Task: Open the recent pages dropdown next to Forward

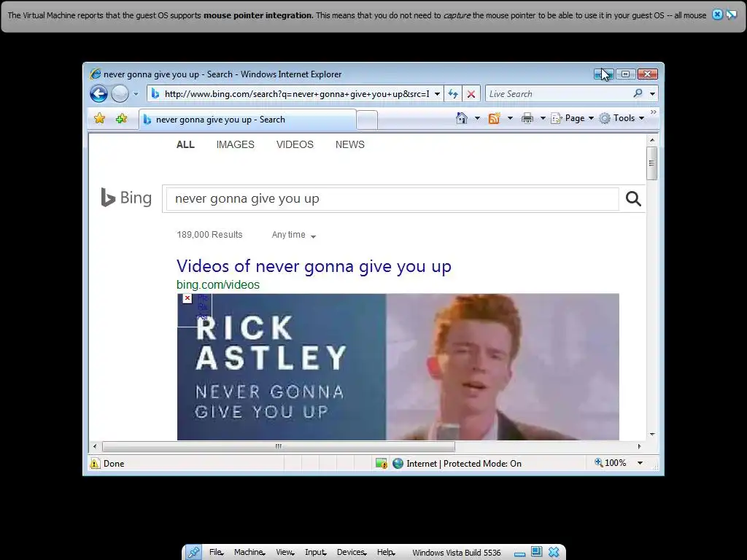Action: [x=136, y=94]
